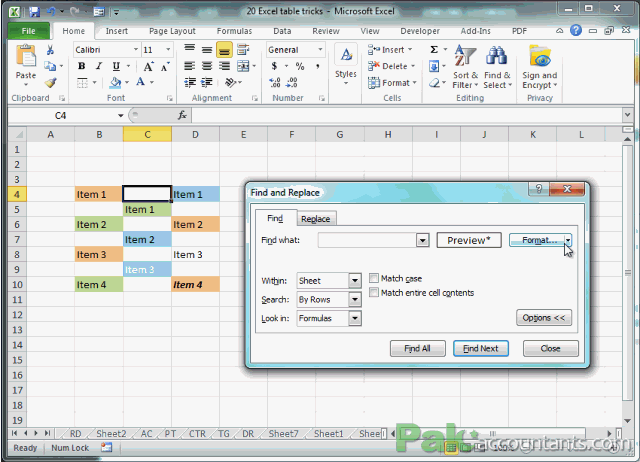The width and height of the screenshot is (640, 462).
Task: Click Decrease Indent icon
Action: click(x=190, y=82)
